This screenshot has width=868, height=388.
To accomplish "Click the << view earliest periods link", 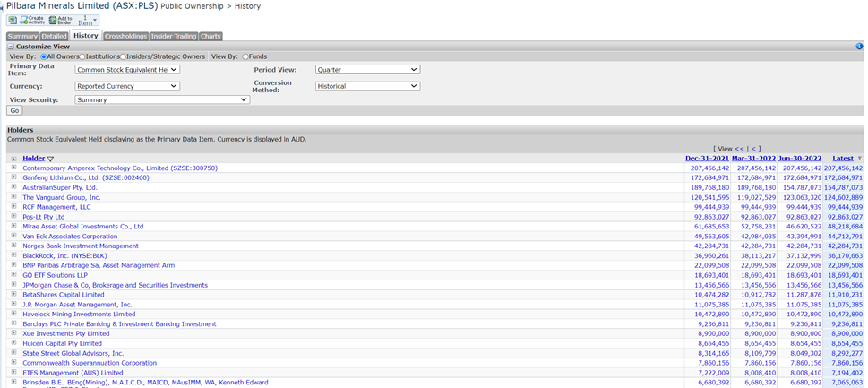I will [740, 149].
